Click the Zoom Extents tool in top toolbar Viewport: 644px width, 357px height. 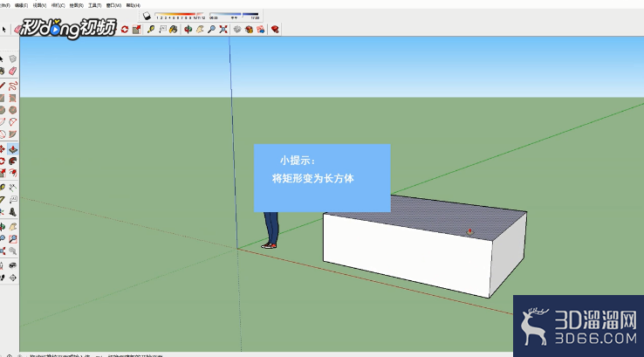tap(223, 29)
